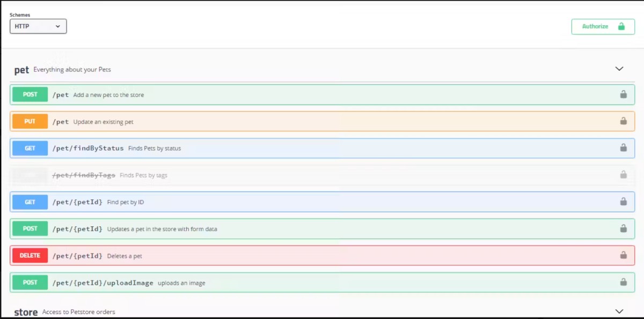The width and height of the screenshot is (644, 319).
Task: Click the green POST badge for /pet
Action: coord(30,94)
